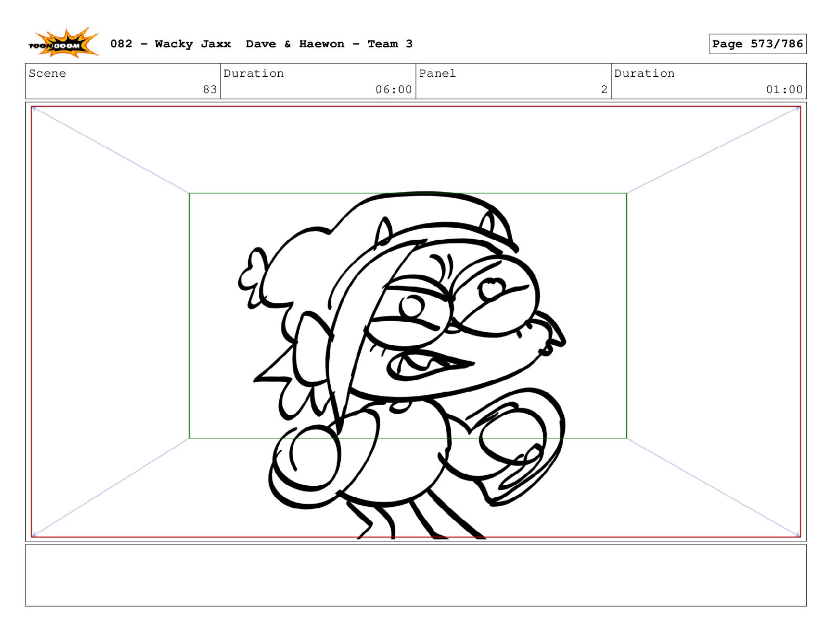Viewport: 832px width, 644px height.
Task: Click the 'Dave & Haewon – Team 3' text
Action: coord(329,44)
